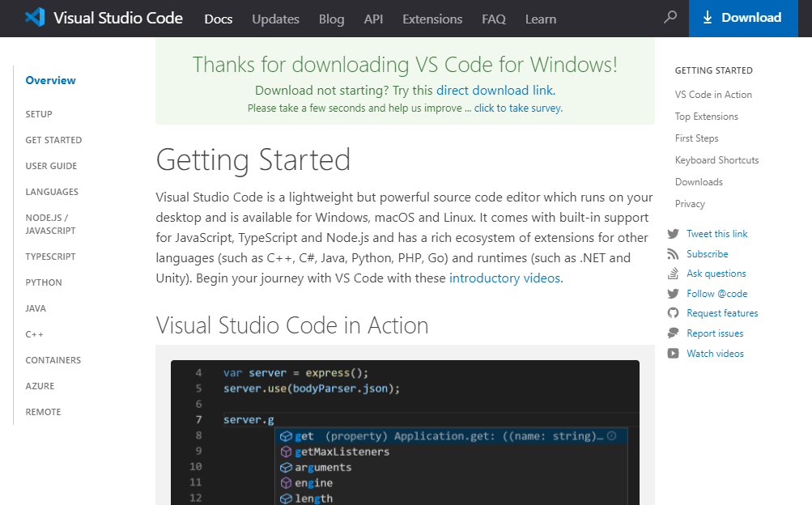Jump to Keyboard Shortcuts in Getting Started

pyautogui.click(x=716, y=159)
